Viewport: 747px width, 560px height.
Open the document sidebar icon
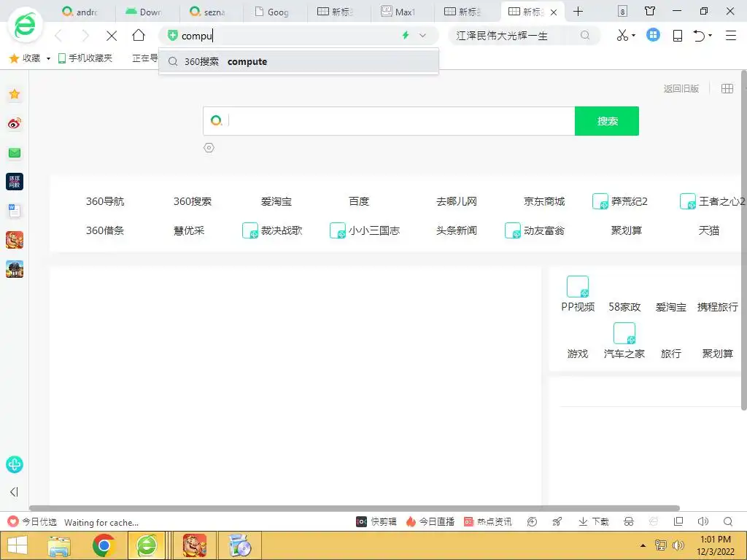click(x=15, y=211)
